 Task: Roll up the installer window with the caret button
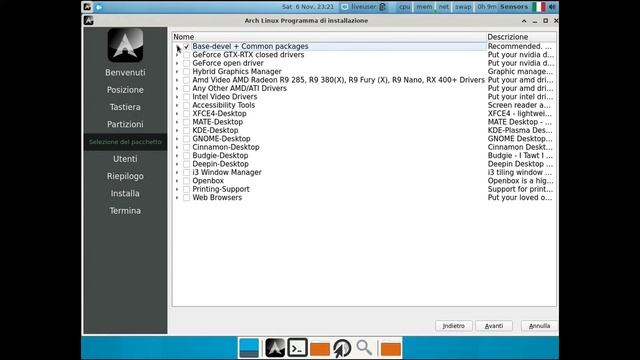pyautogui.click(x=524, y=21)
